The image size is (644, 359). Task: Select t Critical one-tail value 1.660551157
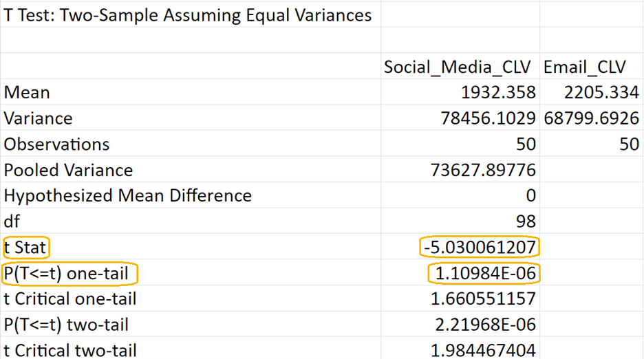point(482,299)
